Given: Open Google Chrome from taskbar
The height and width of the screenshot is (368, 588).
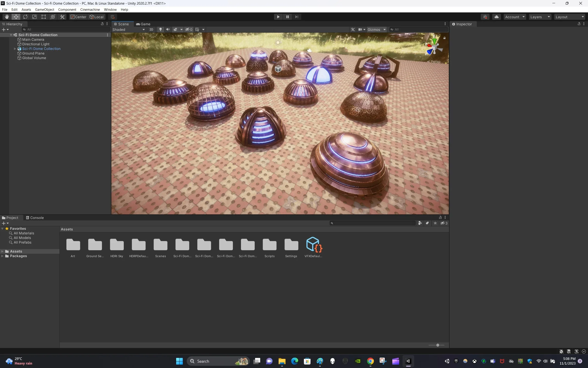Looking at the screenshot, I should point(370,361).
